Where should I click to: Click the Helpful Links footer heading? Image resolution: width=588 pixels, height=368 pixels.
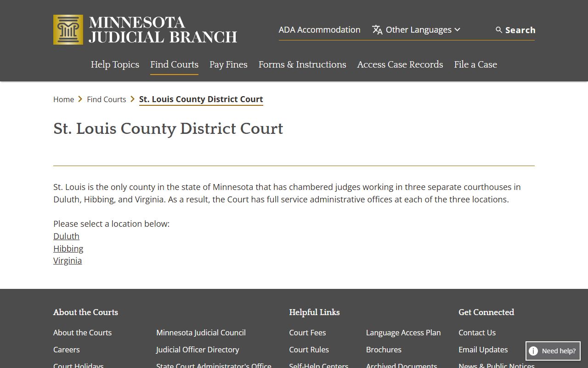314,312
